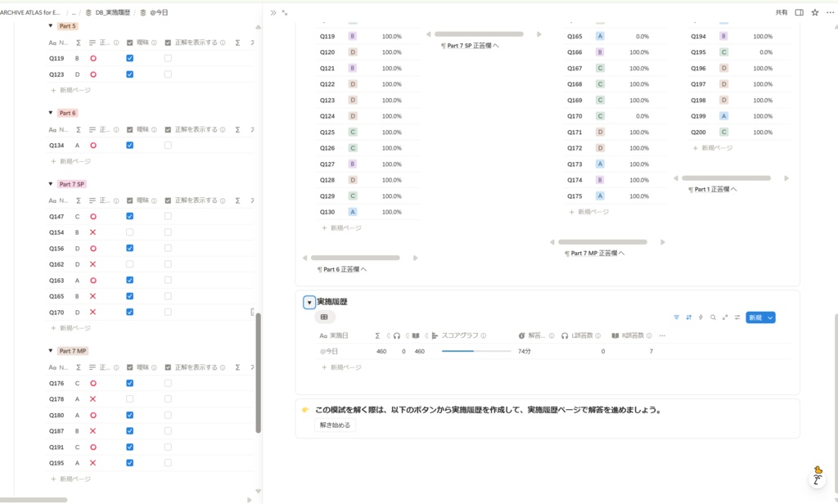838x504 pixels.
Task: Check 曖昧 checkbox for Q178
Action: pos(130,399)
